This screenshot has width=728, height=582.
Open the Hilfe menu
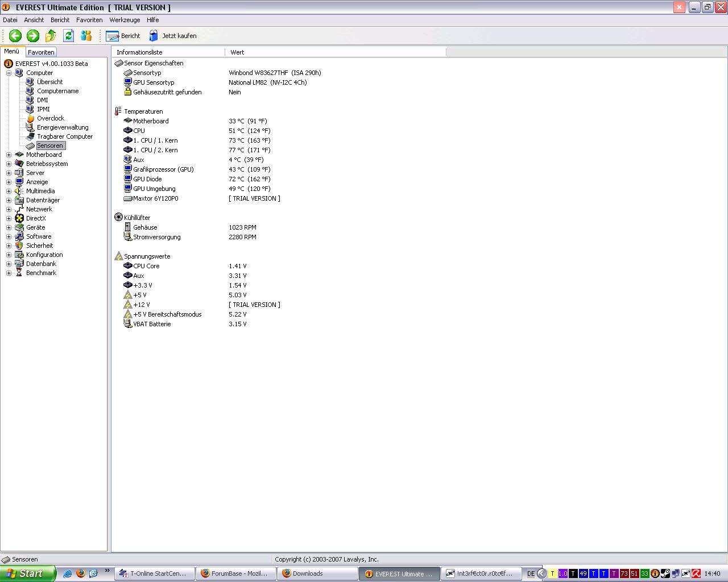point(153,20)
